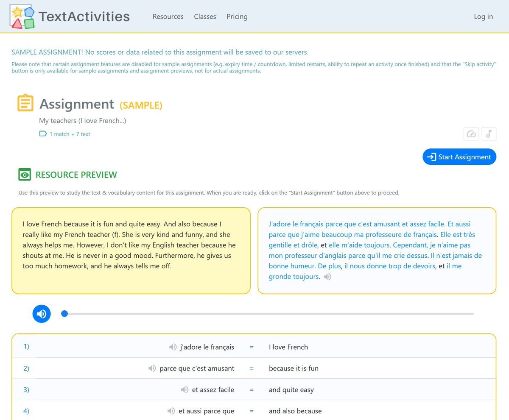This screenshot has height=420, width=509.
Task: Play audio with the blue speaker button
Action: click(x=42, y=314)
